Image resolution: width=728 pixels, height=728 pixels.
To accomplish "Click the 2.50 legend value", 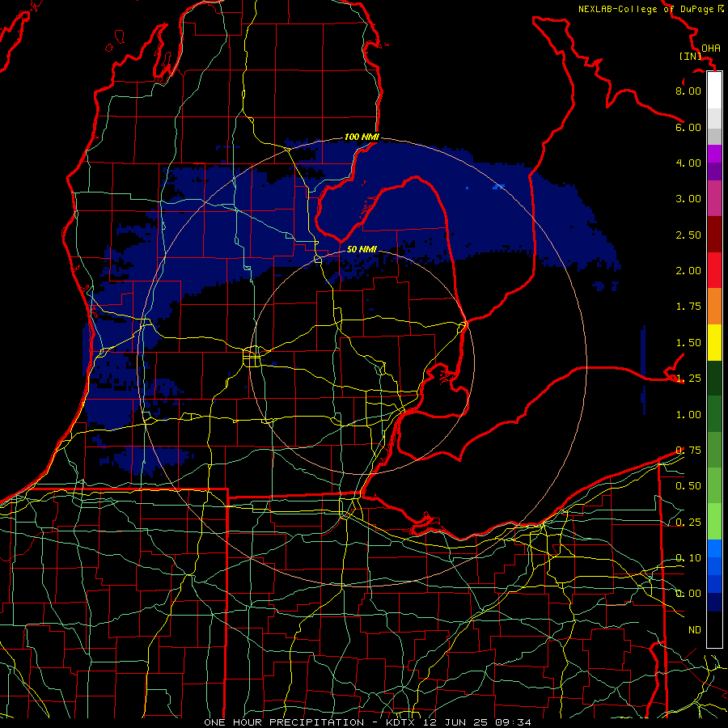I will pyautogui.click(x=688, y=235).
